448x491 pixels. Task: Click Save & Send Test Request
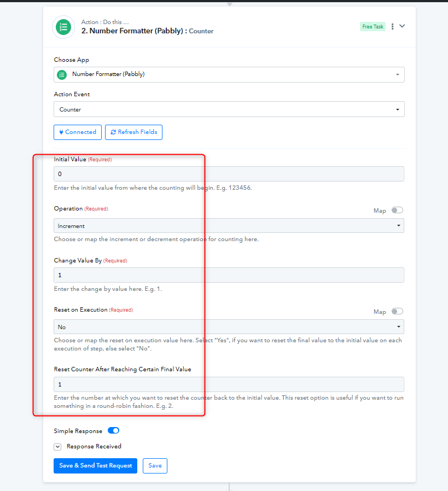[x=96, y=466]
